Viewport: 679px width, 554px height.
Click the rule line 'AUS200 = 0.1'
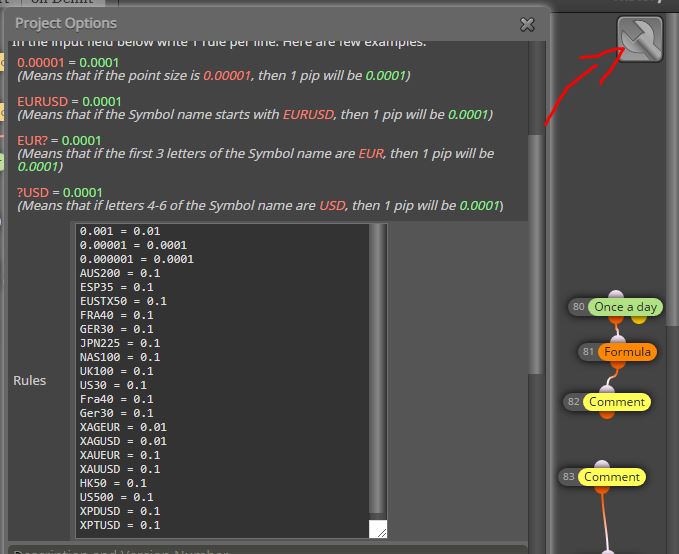tap(120, 273)
